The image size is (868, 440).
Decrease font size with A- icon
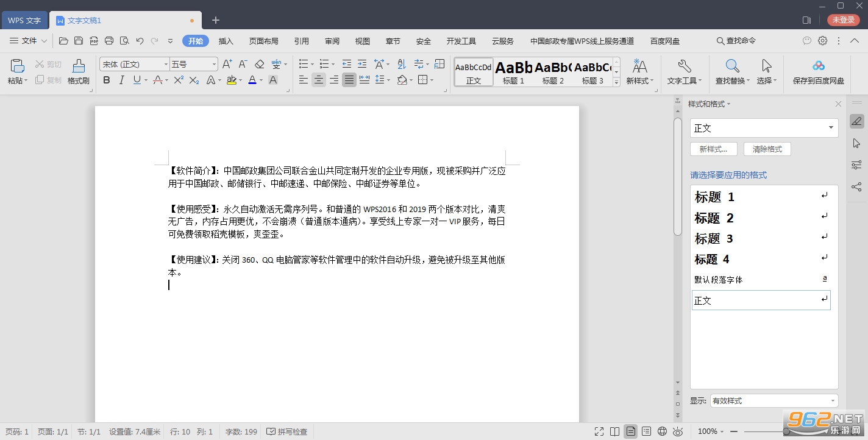pos(243,64)
